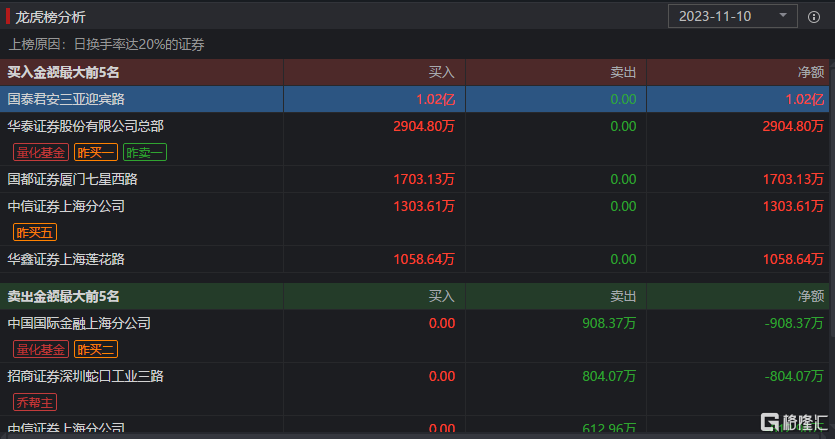Screen dimensions: 835x439
Task: Select 招商证券深圳蛇口工业三路 broker name
Action: 85,377
